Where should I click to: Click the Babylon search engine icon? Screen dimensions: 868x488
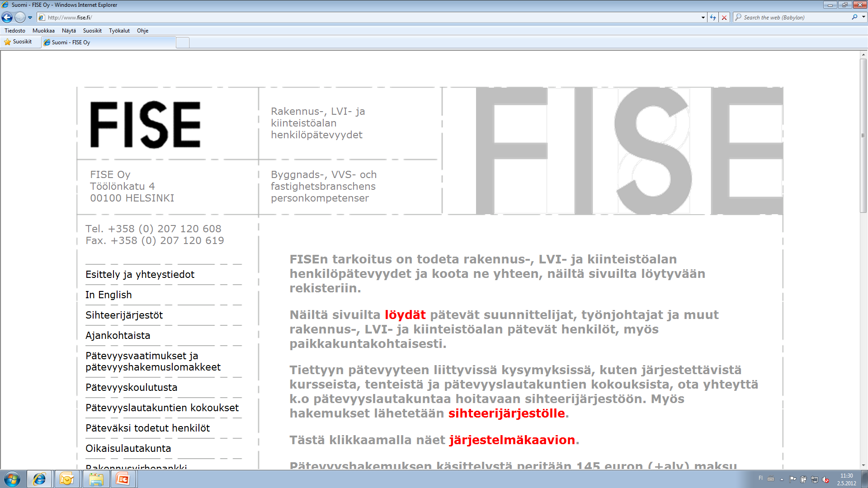(x=854, y=17)
